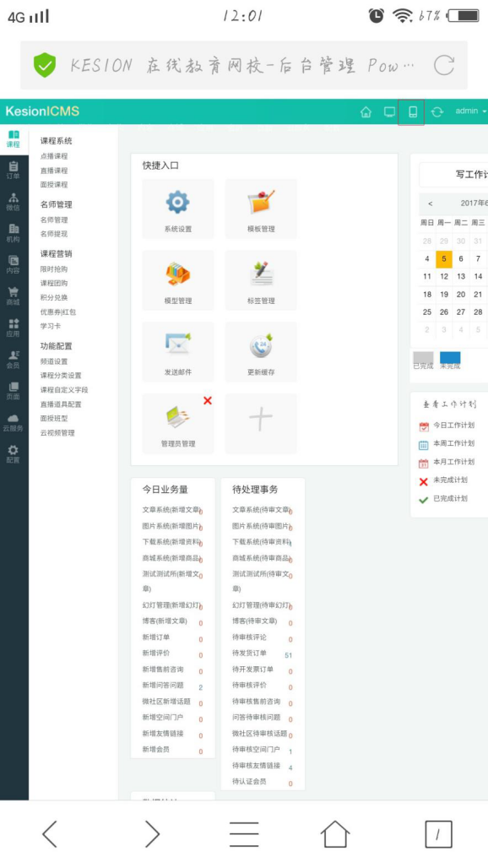This screenshot has height=868, width=488.
Task: Open the 订单 sidebar section
Action: pyautogui.click(x=14, y=170)
